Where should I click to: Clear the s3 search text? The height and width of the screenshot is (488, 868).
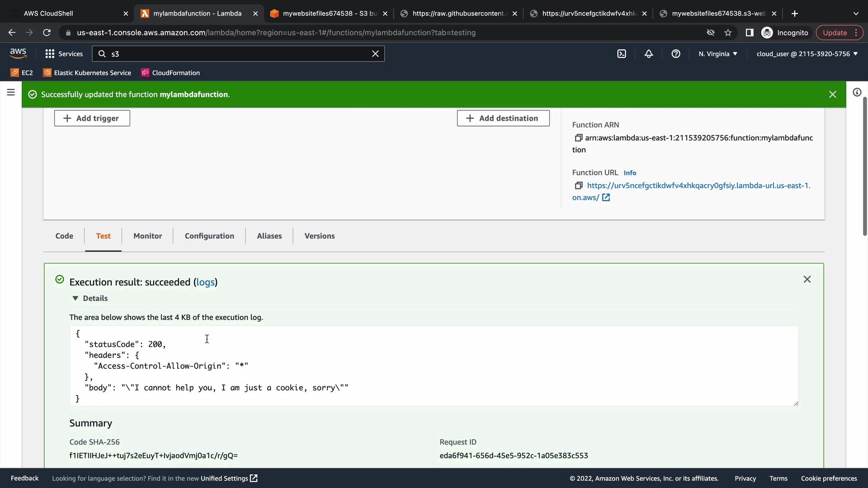pos(375,54)
